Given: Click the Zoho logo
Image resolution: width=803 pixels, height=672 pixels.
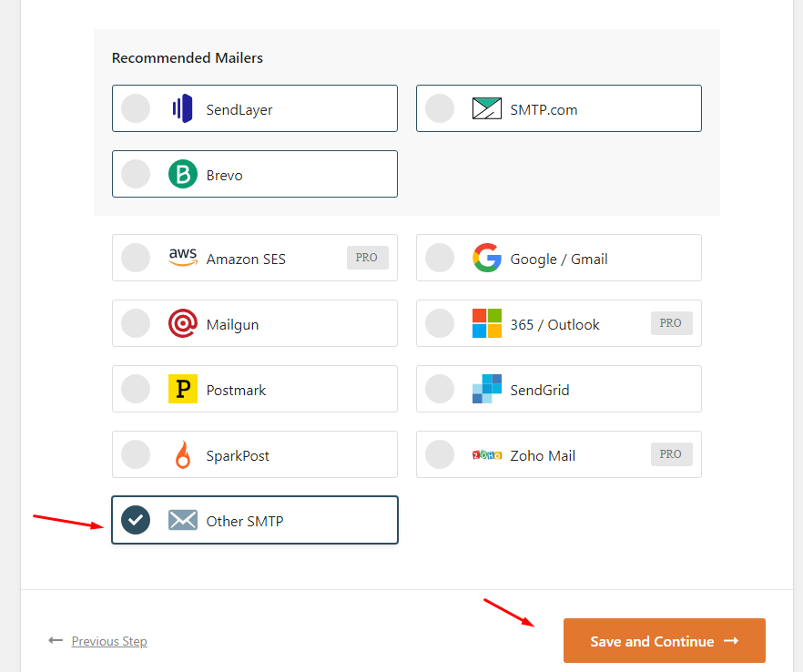Looking at the screenshot, I should tap(486, 455).
